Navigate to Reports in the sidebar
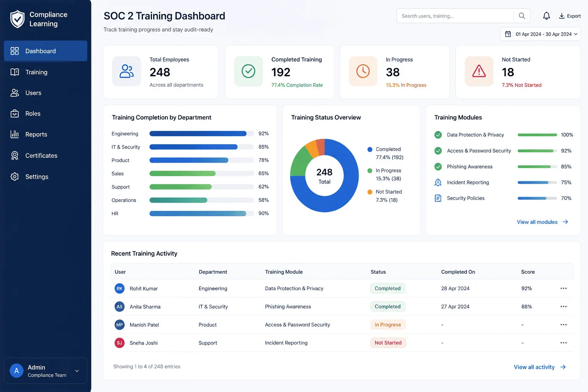 [x=46, y=134]
